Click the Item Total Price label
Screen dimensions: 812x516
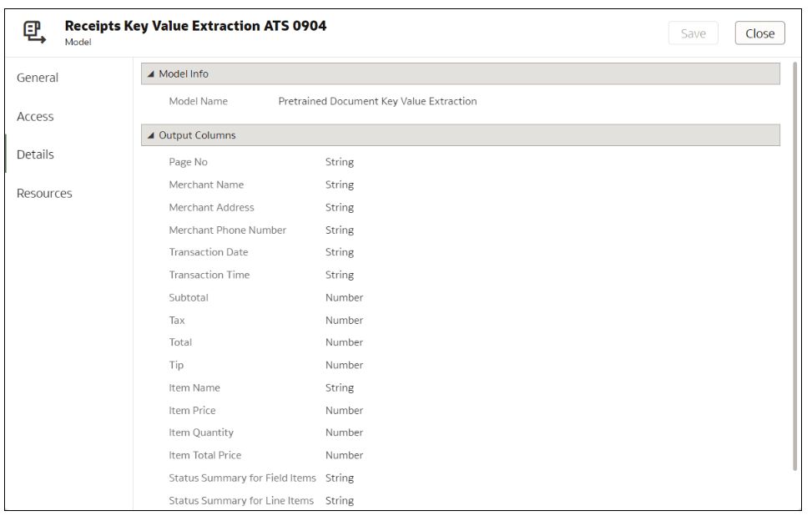205,455
